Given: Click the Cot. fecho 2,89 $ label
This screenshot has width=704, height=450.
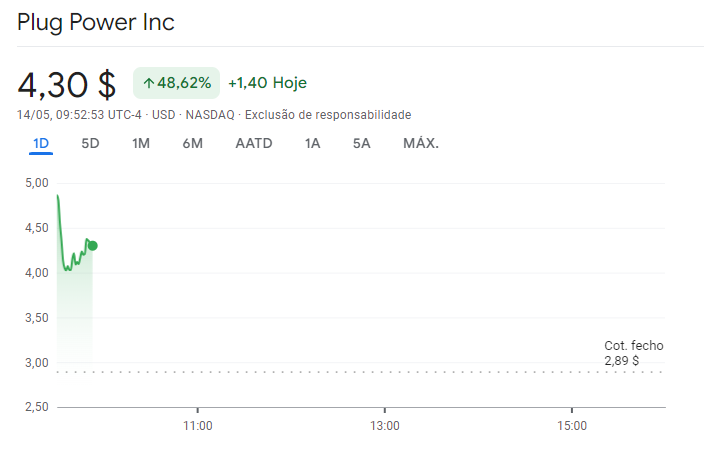Looking at the screenshot, I should tap(634, 353).
